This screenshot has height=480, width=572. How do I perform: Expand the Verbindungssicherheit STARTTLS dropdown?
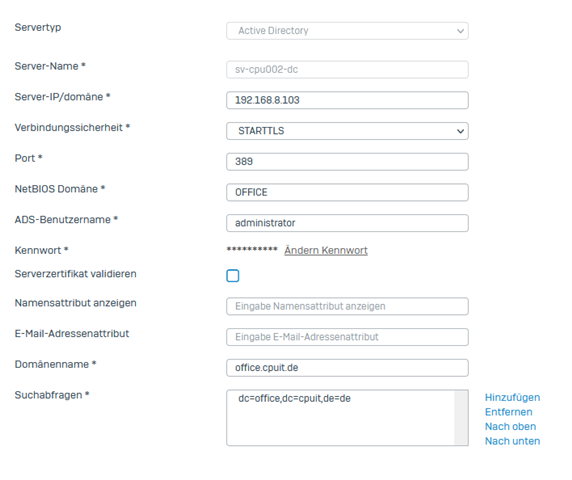[x=347, y=131]
